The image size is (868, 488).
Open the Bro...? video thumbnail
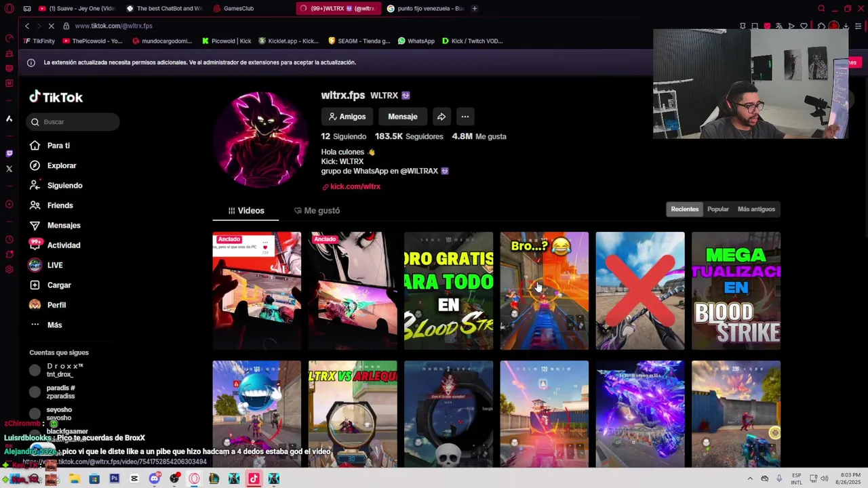[x=545, y=291]
